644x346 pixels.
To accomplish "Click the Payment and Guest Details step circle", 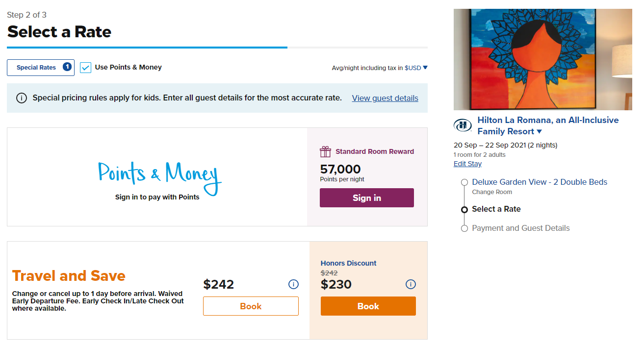I will (x=464, y=228).
